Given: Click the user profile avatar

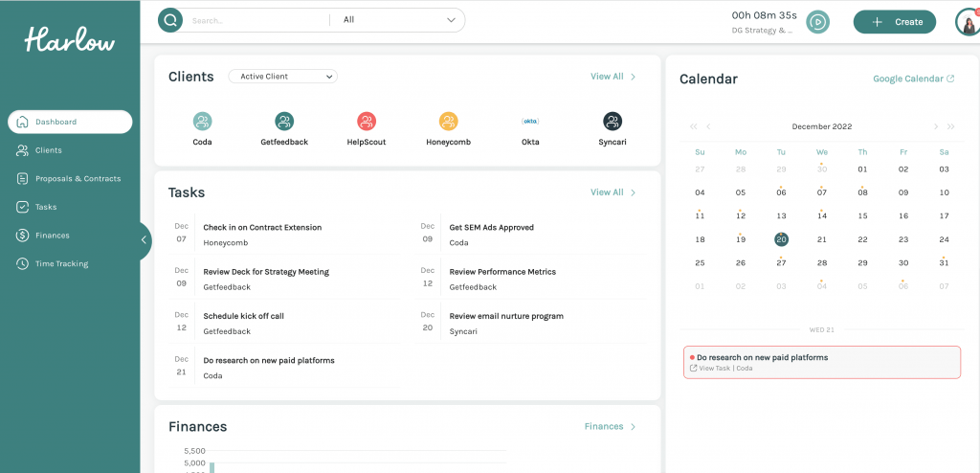Looking at the screenshot, I should click(x=967, y=21).
